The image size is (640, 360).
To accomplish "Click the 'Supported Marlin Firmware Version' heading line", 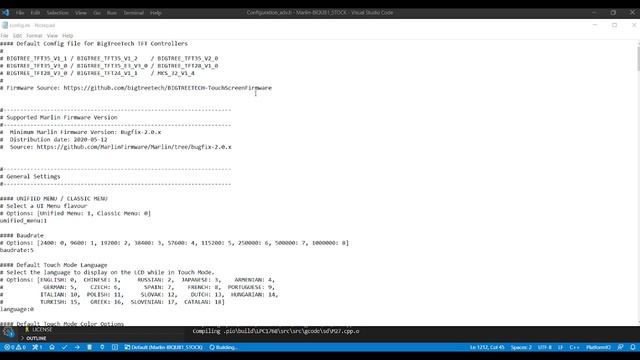I will click(x=59, y=118).
